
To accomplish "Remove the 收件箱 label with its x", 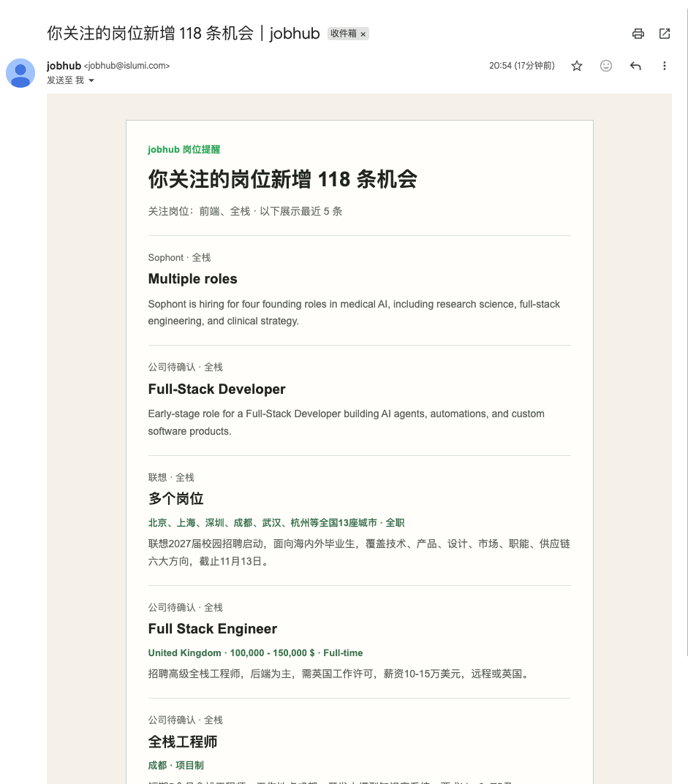I will click(363, 34).
